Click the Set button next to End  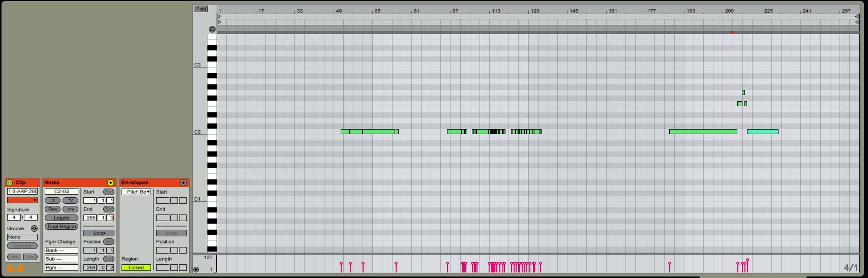click(109, 209)
